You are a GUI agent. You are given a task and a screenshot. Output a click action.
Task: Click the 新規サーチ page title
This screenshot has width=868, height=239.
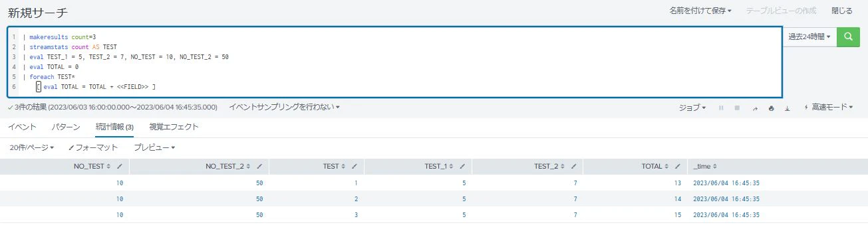38,13
